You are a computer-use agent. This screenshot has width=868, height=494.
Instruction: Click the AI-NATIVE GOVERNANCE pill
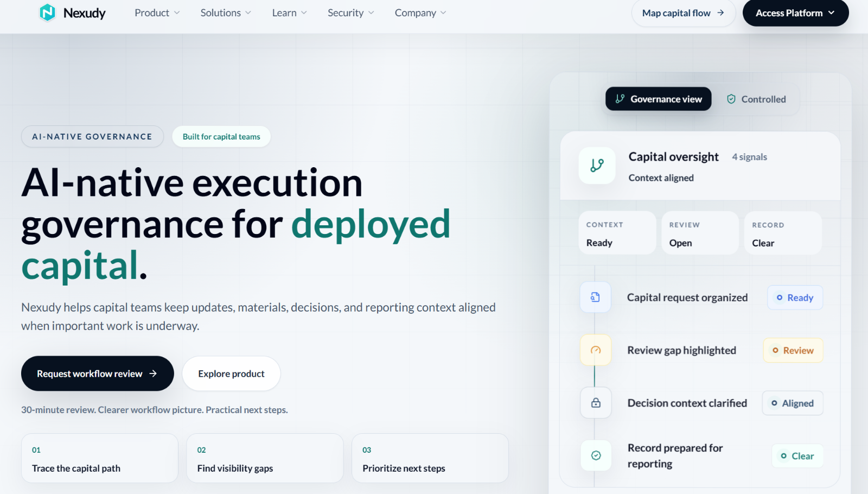point(92,136)
